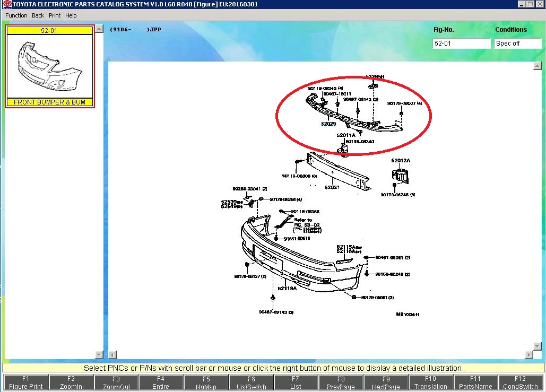This screenshot has height=392, width=546.
Task: Click the F7 List button
Action: tap(296, 382)
